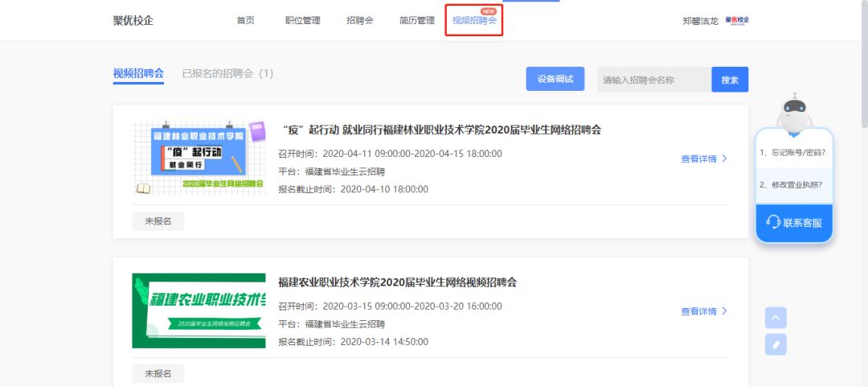Click the 聚优校企 site logo

(x=133, y=20)
